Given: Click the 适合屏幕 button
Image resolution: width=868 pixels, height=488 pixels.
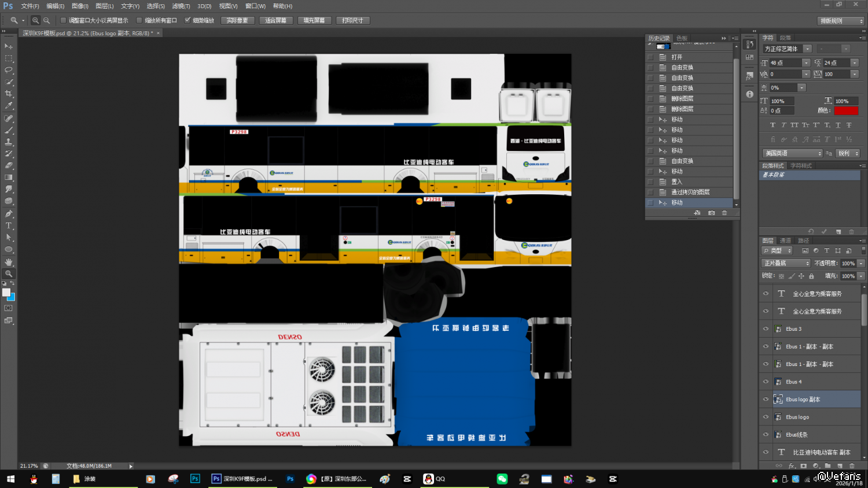Looking at the screenshot, I should point(276,20).
